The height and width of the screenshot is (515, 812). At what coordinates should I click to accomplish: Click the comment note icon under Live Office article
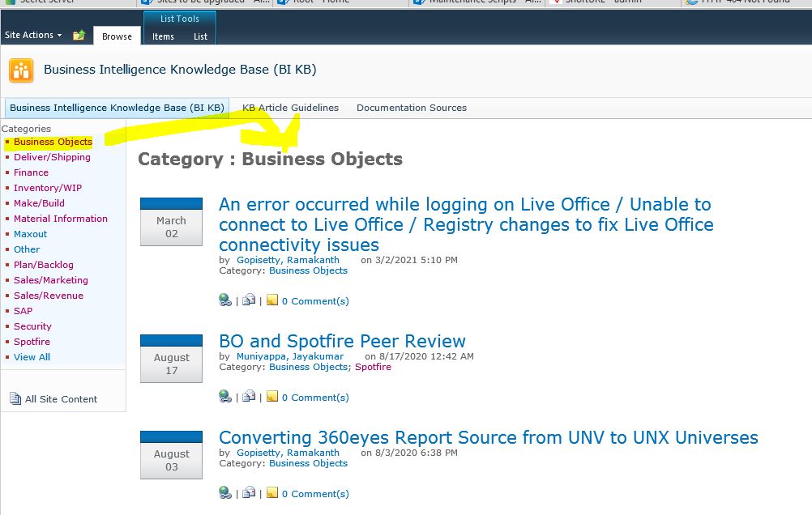tap(271, 300)
